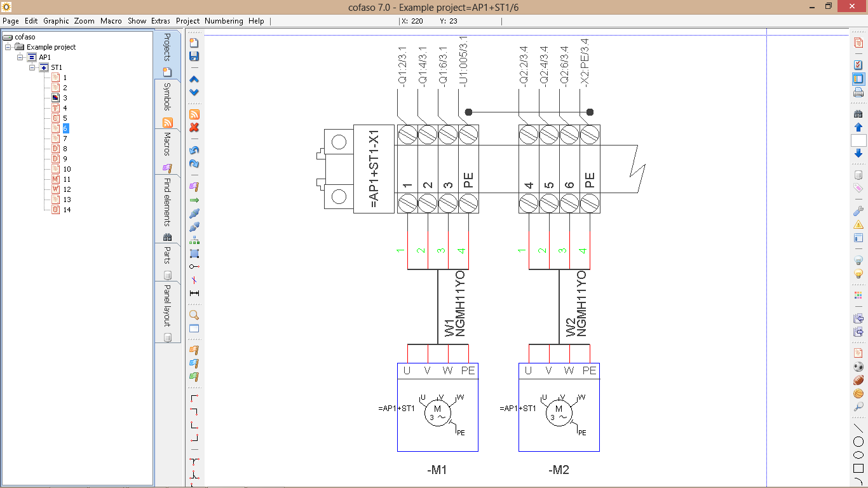868x488 pixels.
Task: Open the Numbering menu
Action: pos(224,21)
